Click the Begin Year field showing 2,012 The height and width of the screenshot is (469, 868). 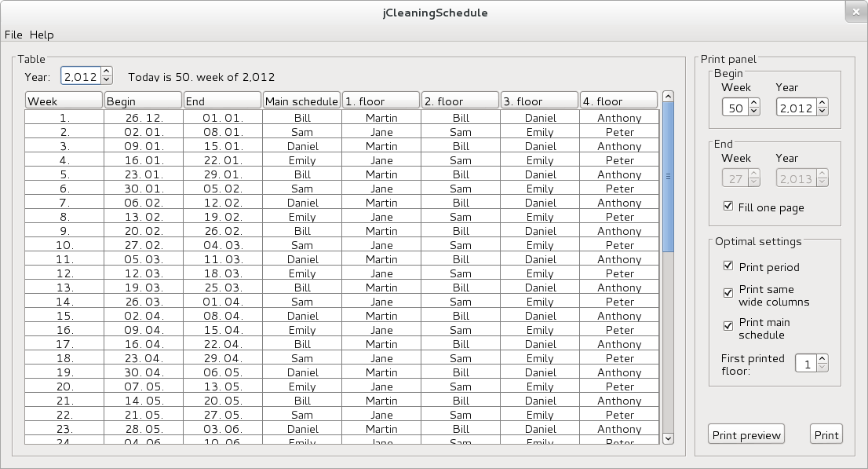point(797,108)
